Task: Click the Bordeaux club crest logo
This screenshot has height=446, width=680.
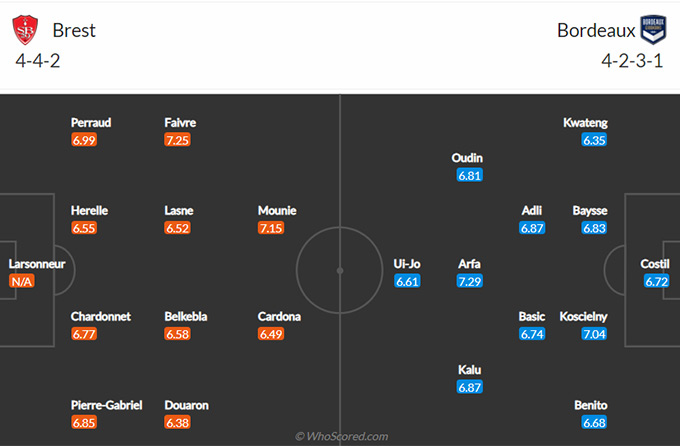Action: [x=653, y=30]
